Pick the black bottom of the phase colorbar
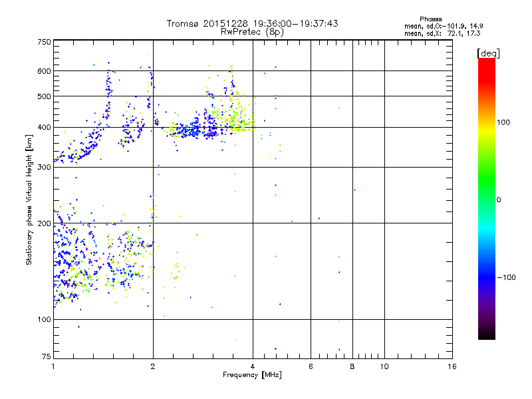 click(487, 334)
